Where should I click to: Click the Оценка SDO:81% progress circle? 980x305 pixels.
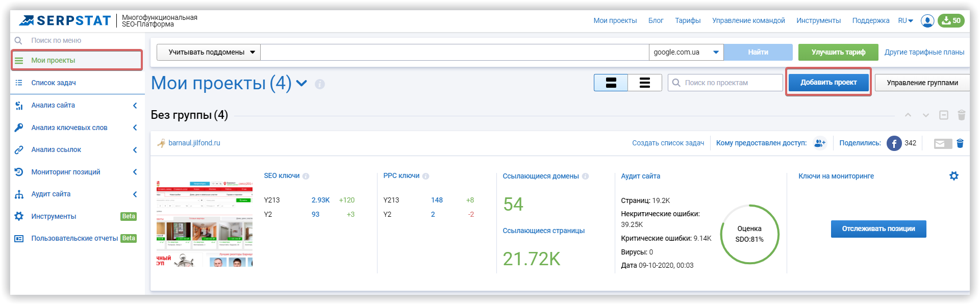point(749,234)
